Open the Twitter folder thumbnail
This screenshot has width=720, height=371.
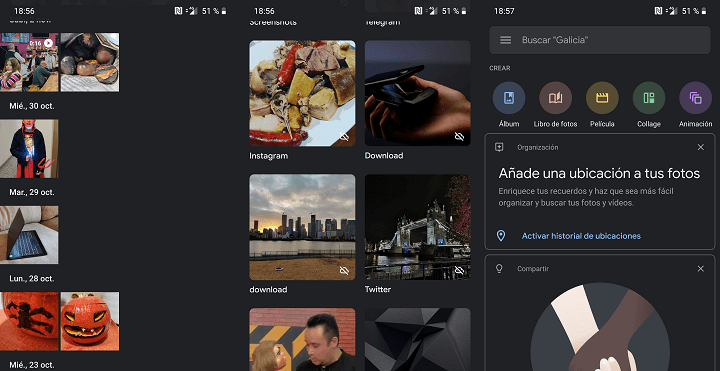[417, 227]
